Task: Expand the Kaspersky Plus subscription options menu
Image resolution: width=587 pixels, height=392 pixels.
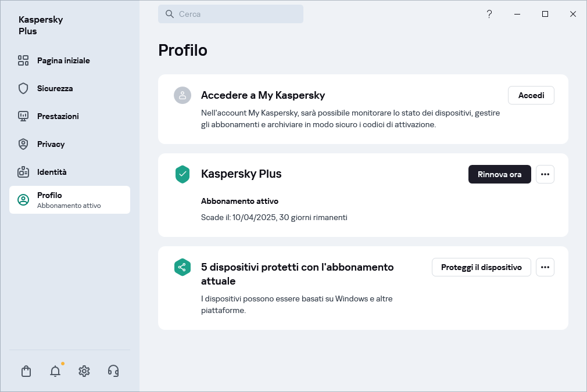Action: [x=545, y=174]
